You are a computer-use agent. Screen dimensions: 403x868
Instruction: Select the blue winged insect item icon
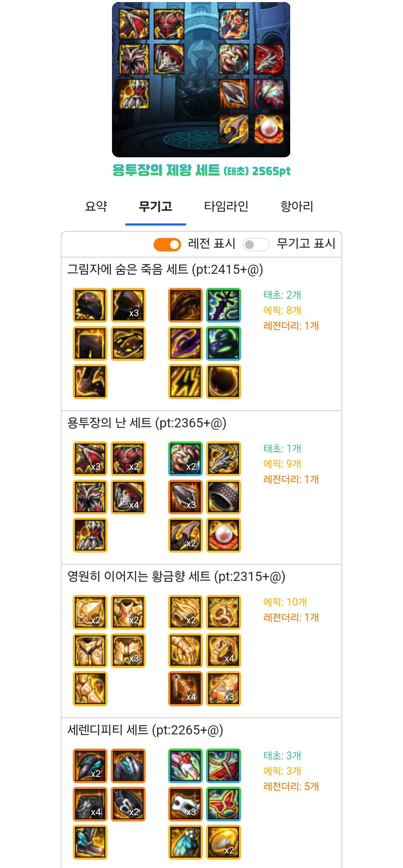point(185,842)
